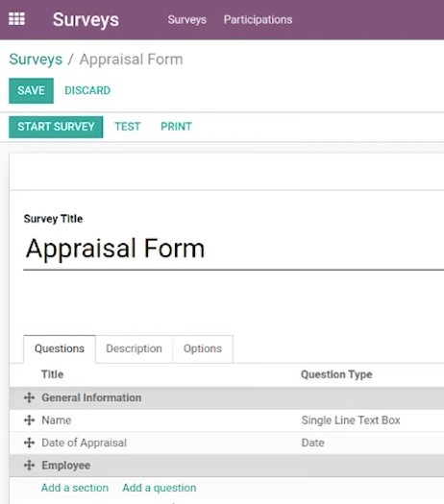Click the Add a section link
The height and width of the screenshot is (504, 444).
coord(75,488)
